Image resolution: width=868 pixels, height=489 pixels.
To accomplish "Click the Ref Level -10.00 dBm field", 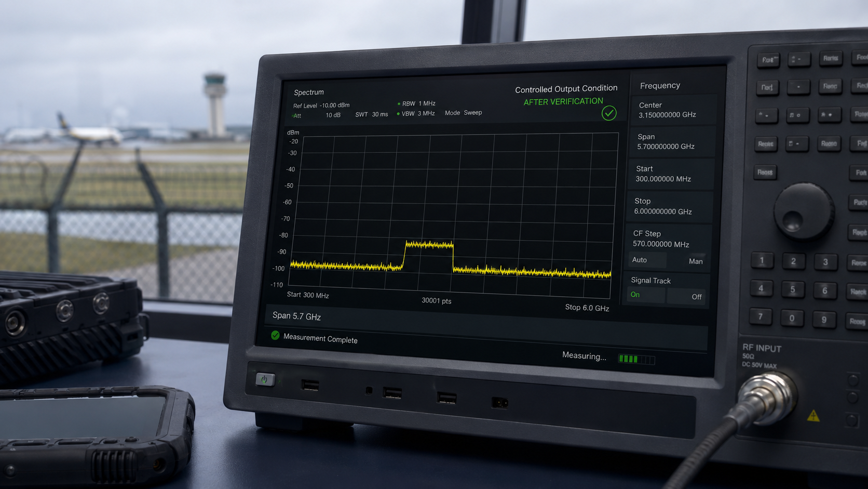I will point(321,105).
